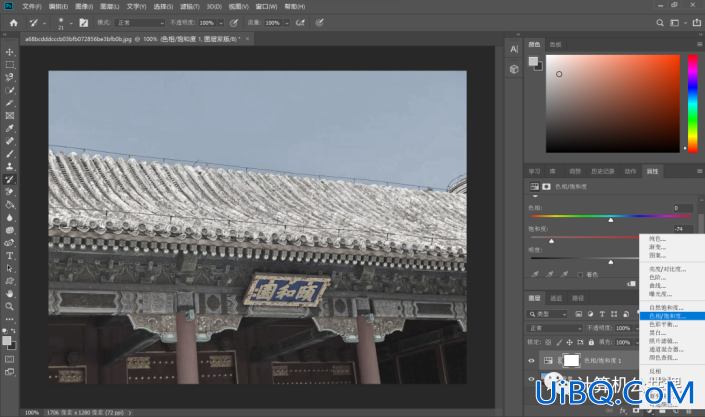The width and height of the screenshot is (705, 417).
Task: Select the Horizontal Type tool
Action: [9, 256]
